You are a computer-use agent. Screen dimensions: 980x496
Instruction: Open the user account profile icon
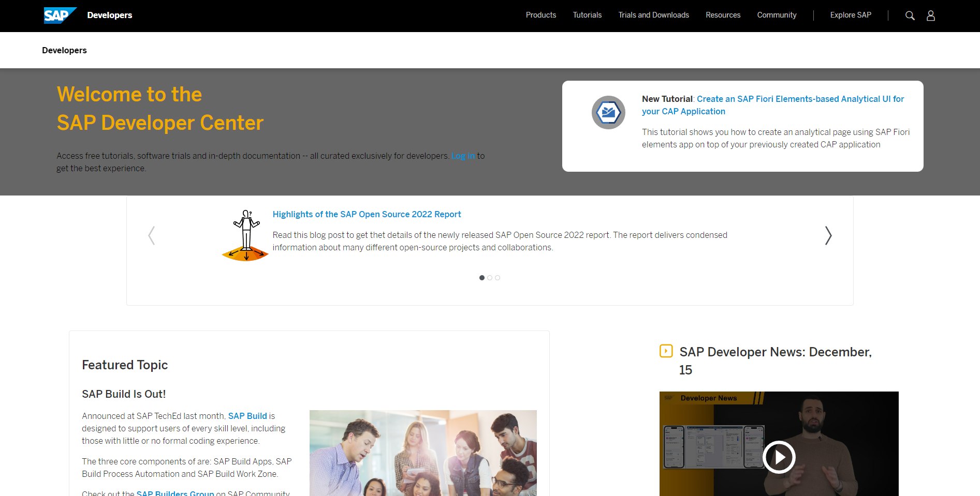pyautogui.click(x=931, y=16)
